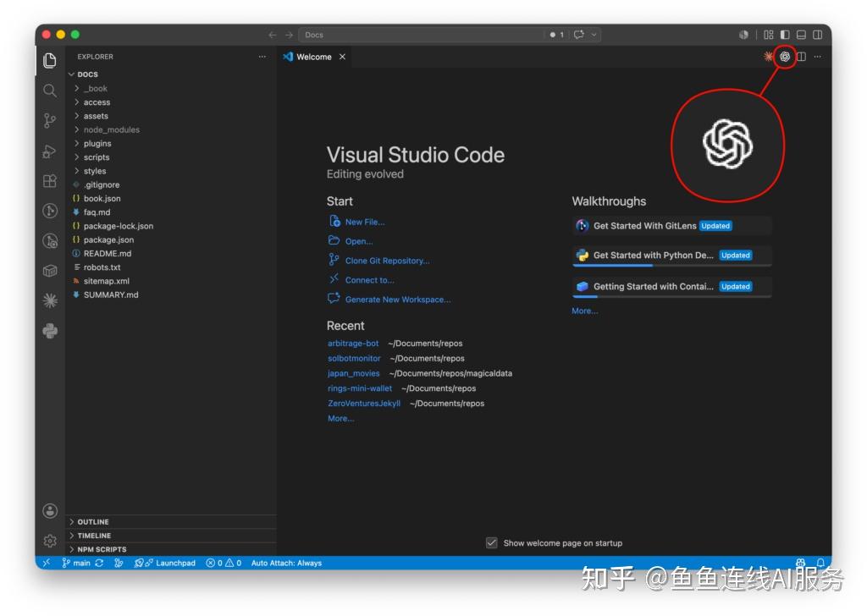Click More... under Walkthroughs
This screenshot has height=616, width=867.
click(584, 311)
